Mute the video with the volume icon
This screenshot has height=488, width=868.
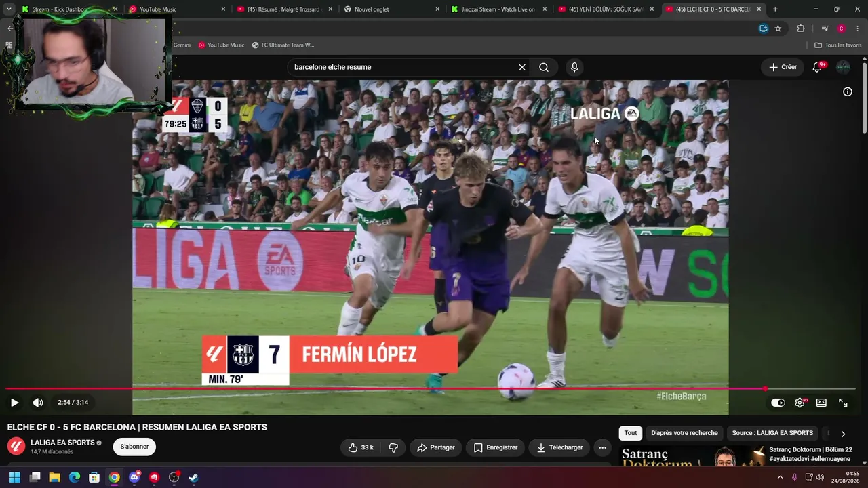[x=38, y=402]
